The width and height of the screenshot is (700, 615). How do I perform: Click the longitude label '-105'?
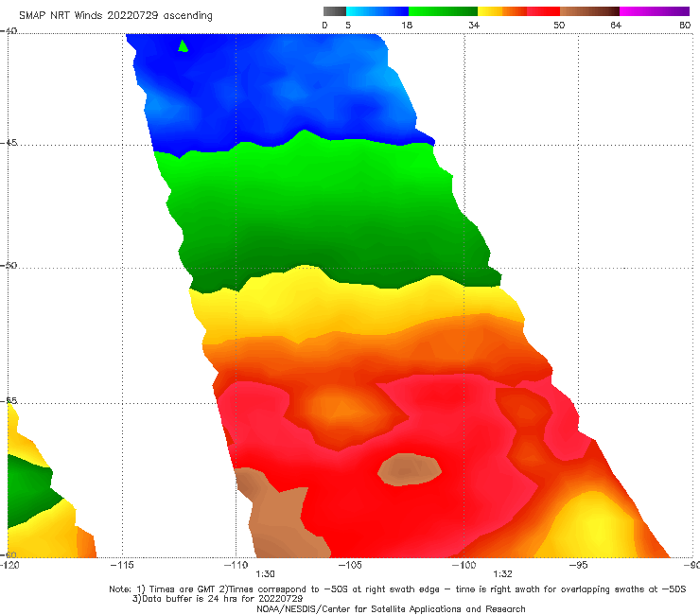pyautogui.click(x=350, y=565)
